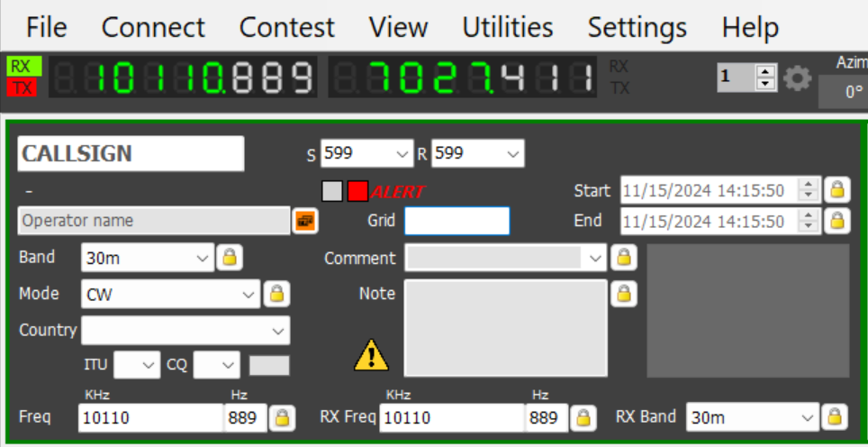Open the ITU zone dropdown

pos(137,365)
